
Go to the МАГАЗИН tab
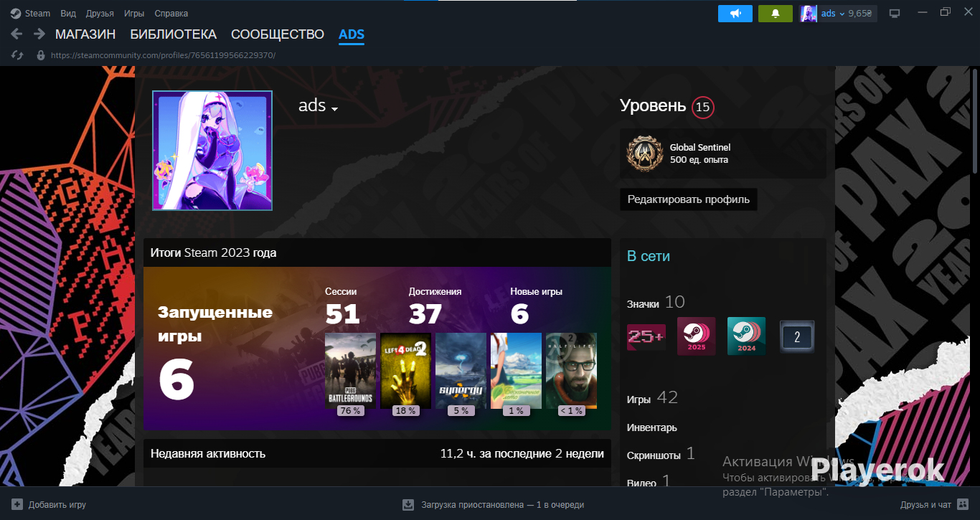[85, 34]
